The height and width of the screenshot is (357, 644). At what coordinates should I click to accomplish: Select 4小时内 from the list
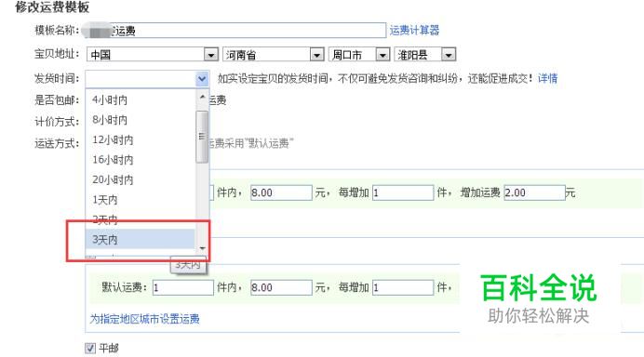pyautogui.click(x=140, y=99)
